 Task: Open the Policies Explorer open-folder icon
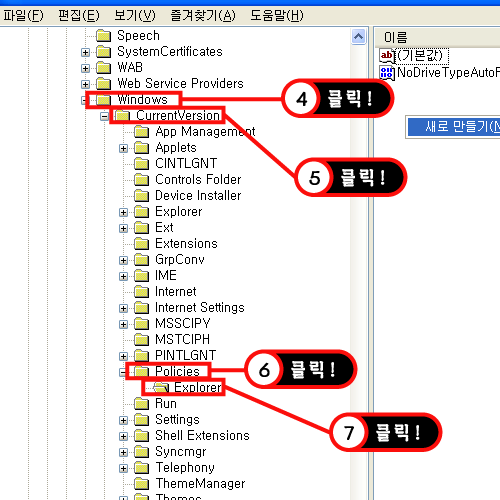[x=161, y=387]
